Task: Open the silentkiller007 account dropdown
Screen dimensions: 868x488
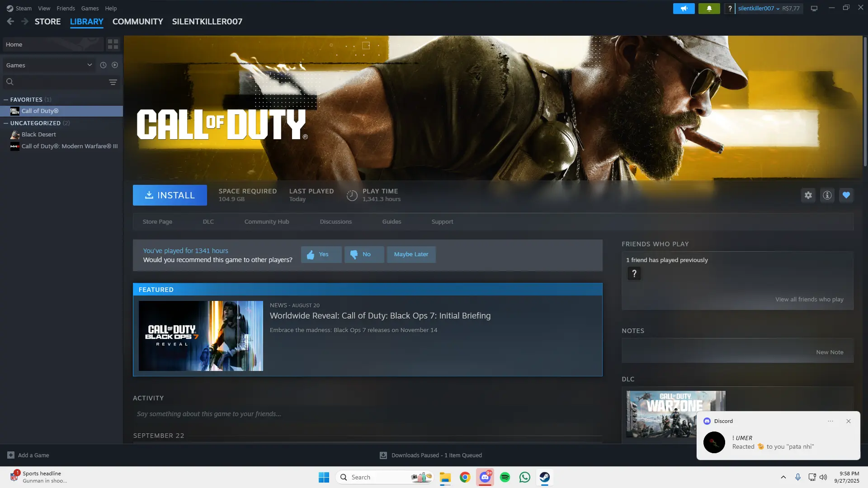Action: [759, 9]
